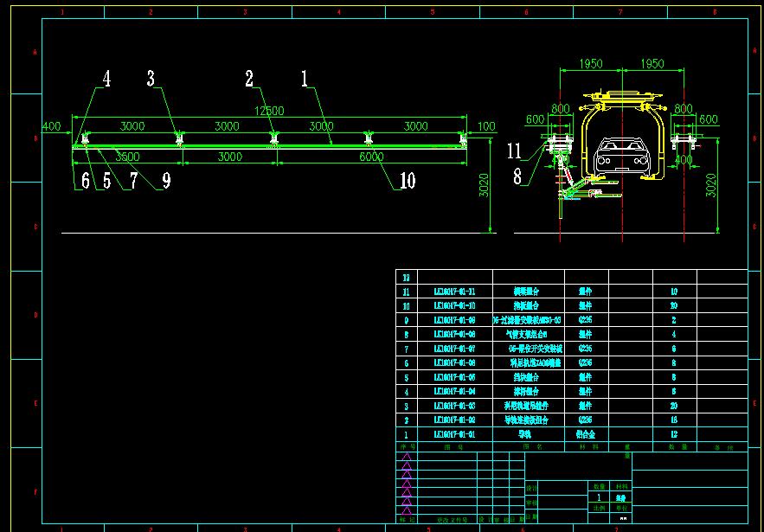Click quantity 4 cell in item 8 row
Viewport: 764px width, 532px height.
click(674, 334)
